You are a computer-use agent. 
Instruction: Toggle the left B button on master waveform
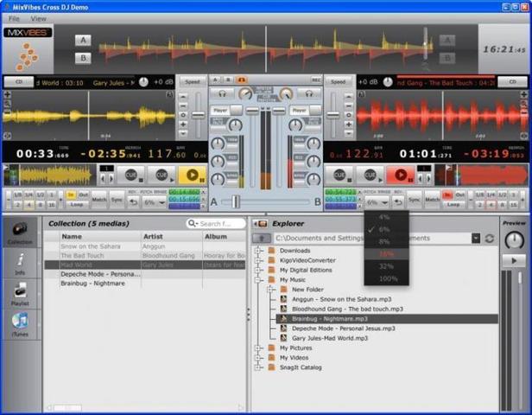(83, 58)
